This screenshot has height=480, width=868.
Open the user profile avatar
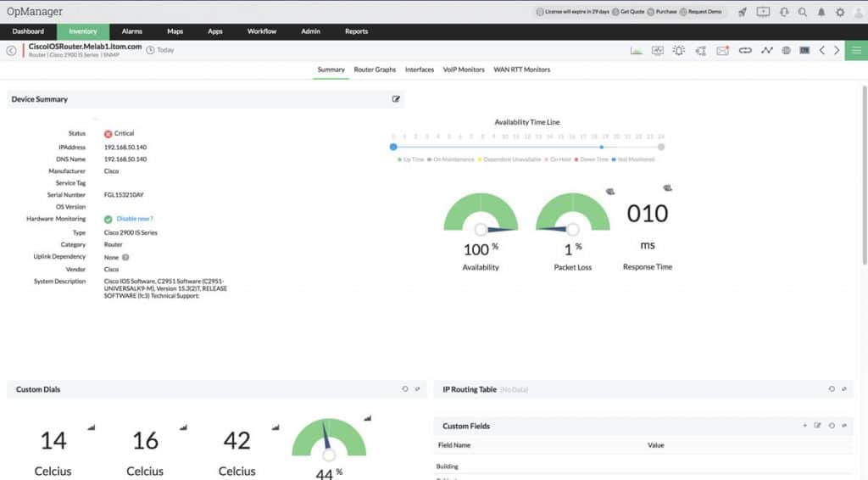[x=860, y=12]
